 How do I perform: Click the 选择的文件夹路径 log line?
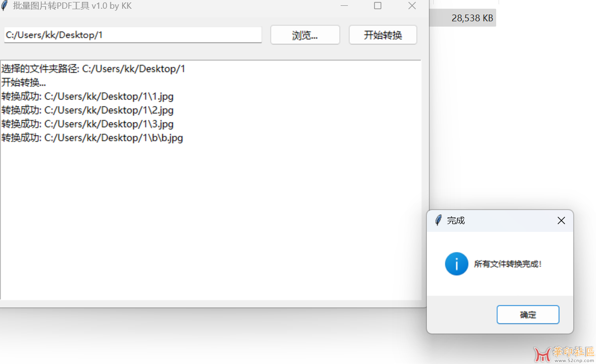click(93, 69)
